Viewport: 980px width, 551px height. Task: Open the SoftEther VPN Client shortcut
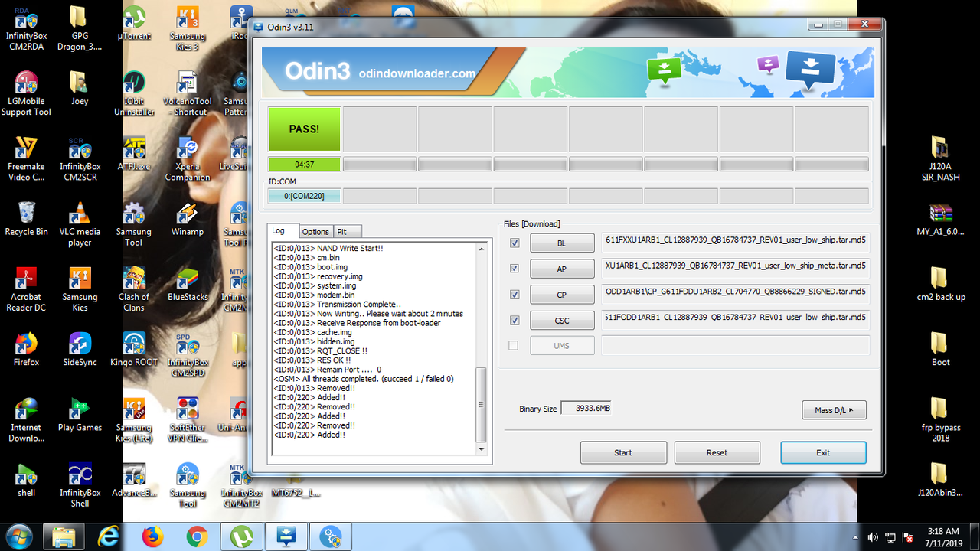[188, 420]
